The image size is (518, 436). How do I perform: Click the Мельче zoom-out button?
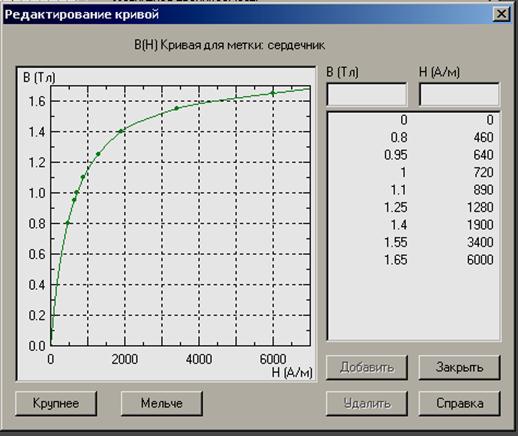[162, 403]
